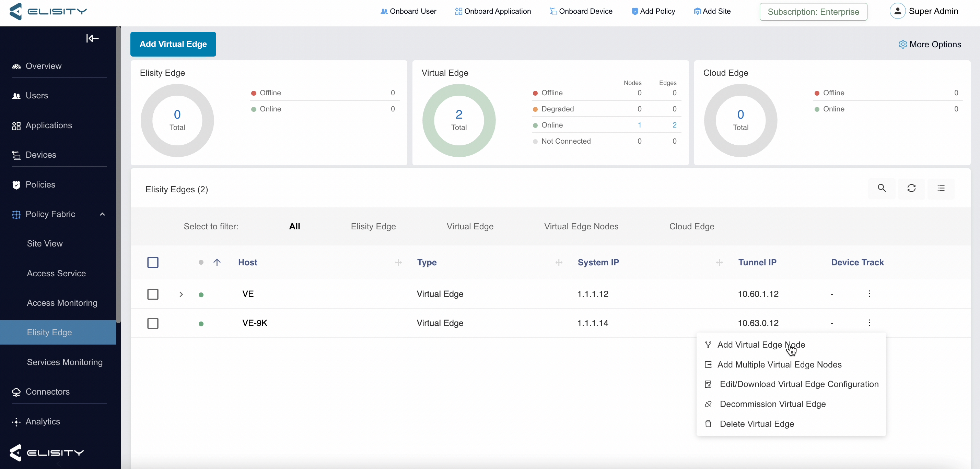980x469 pixels.
Task: Collapse the sidebar with arrow icon
Action: coord(92,38)
